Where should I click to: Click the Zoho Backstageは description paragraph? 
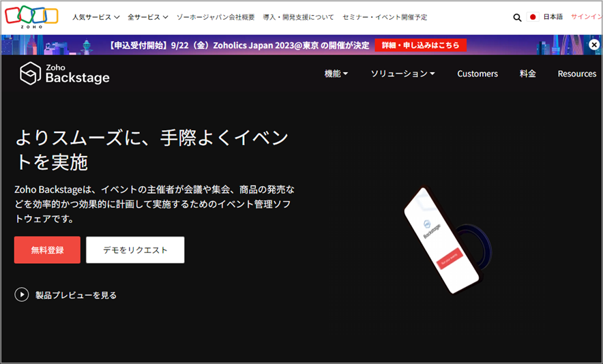point(155,204)
